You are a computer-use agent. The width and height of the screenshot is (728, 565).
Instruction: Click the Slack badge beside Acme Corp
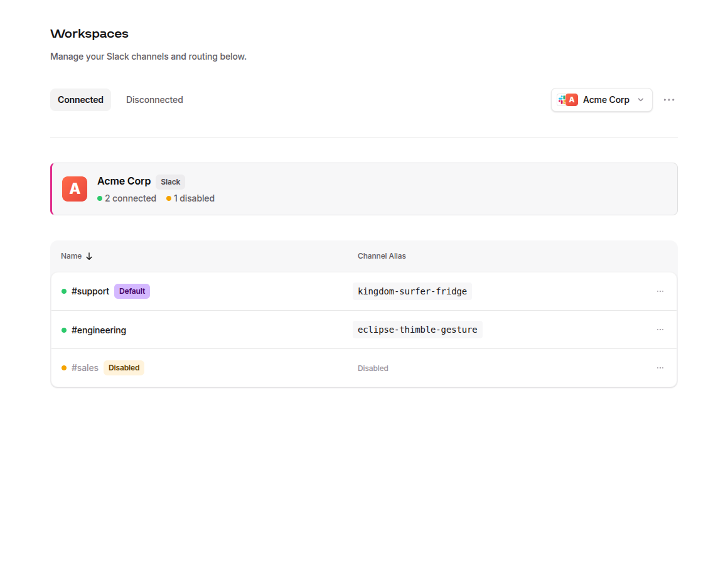[x=171, y=182]
